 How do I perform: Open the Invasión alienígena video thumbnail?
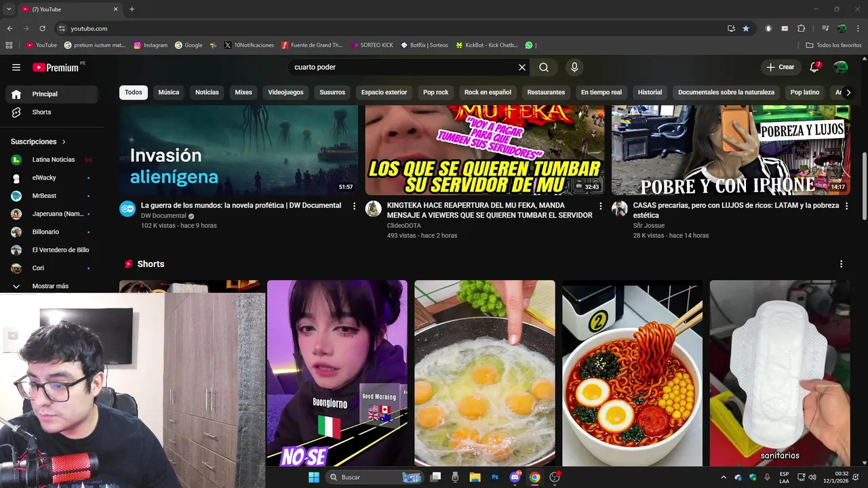(x=239, y=150)
